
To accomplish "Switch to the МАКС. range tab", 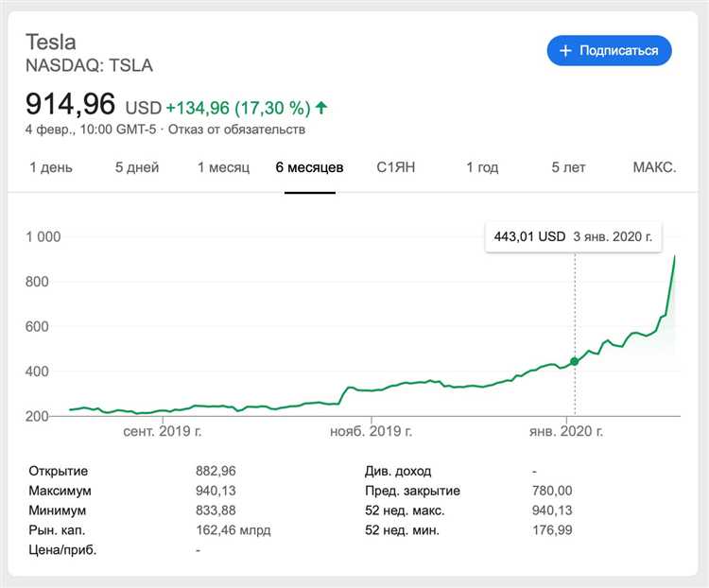I will coord(654,167).
